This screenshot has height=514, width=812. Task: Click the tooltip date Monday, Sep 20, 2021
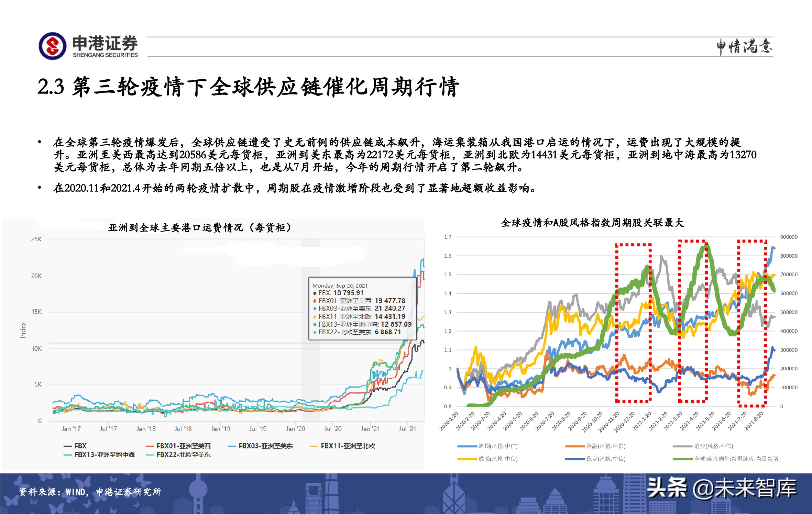340,286
